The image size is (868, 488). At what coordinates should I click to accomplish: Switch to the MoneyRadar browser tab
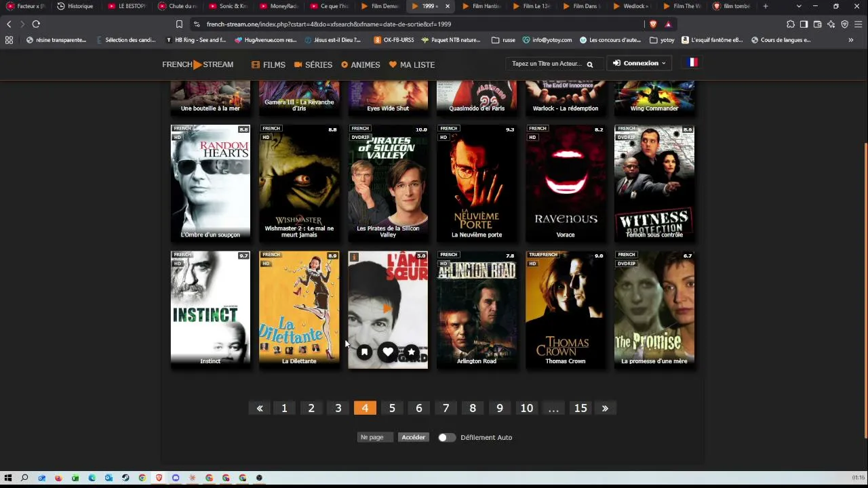point(279,6)
